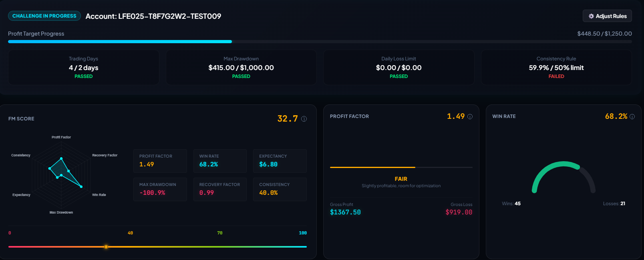The image size is (644, 260).
Task: Open the Win Rate info icon
Action: 632,117
